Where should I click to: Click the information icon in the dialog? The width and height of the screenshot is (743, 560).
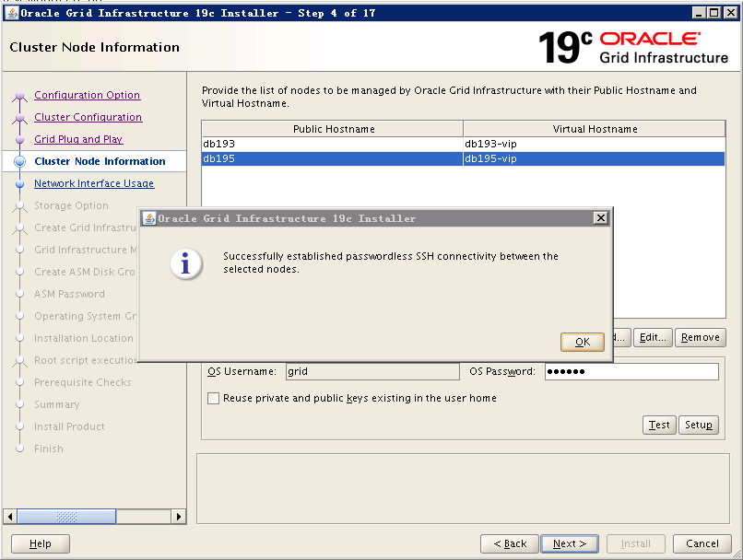[x=186, y=264]
